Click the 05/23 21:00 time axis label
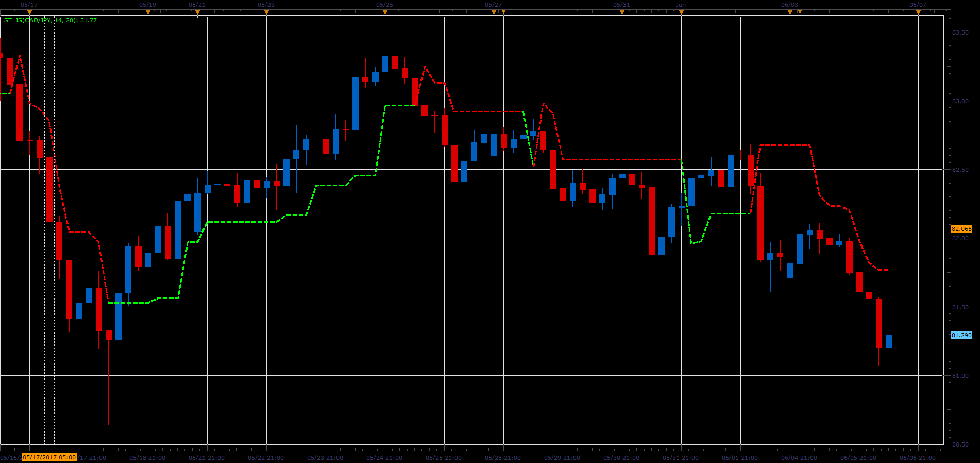980x463 pixels. (325, 458)
